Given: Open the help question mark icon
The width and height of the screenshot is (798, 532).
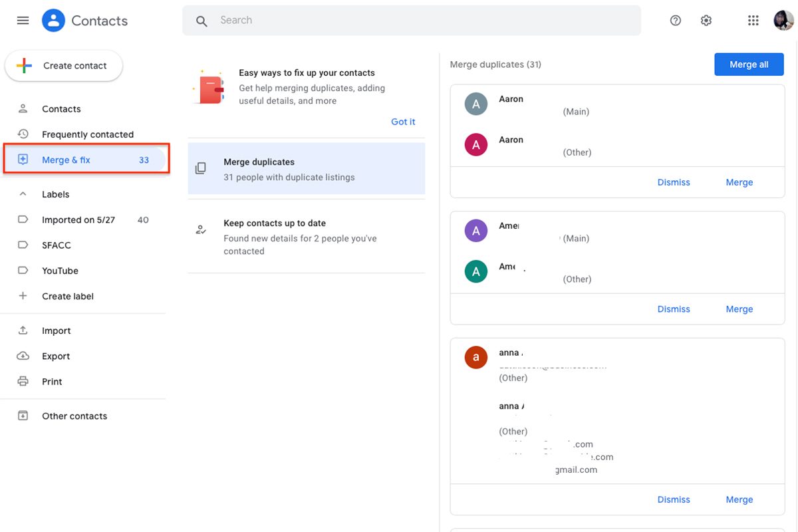Looking at the screenshot, I should [676, 21].
